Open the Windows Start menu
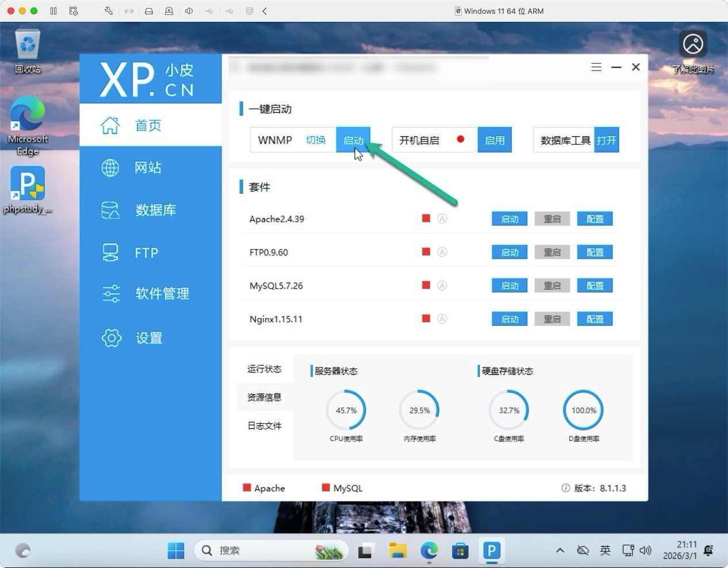The image size is (728, 568). pos(175,551)
